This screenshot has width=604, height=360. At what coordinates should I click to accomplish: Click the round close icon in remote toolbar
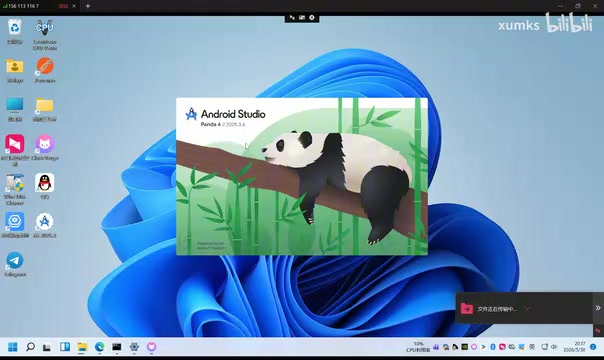tap(312, 18)
